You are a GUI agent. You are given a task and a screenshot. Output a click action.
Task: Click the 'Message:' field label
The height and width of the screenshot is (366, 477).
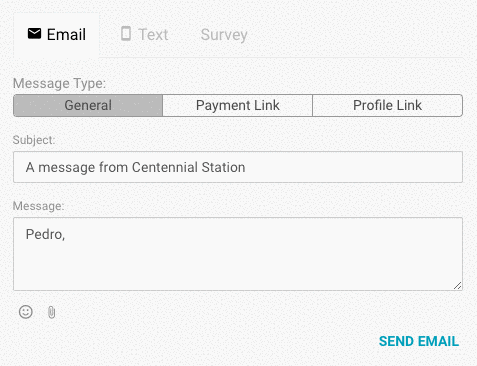coord(38,206)
